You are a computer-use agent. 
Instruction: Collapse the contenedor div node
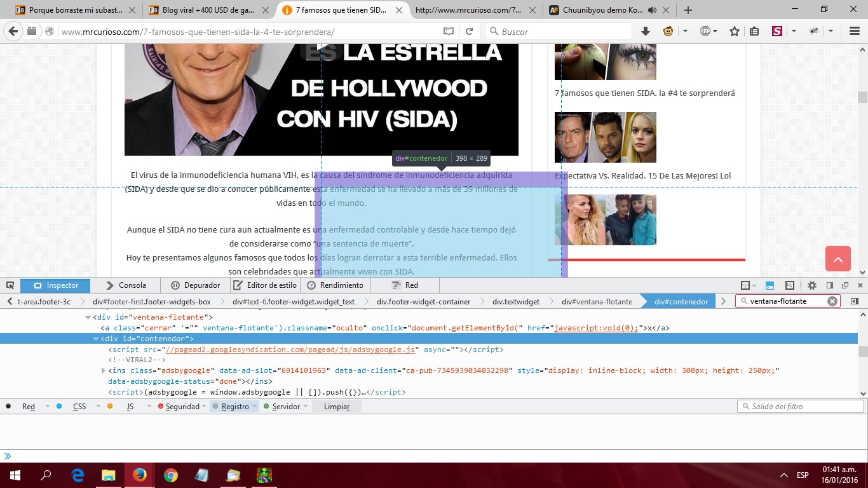(x=97, y=339)
